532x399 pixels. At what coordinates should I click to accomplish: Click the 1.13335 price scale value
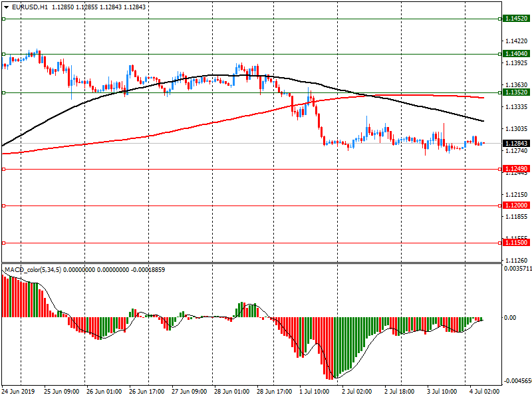click(517, 107)
